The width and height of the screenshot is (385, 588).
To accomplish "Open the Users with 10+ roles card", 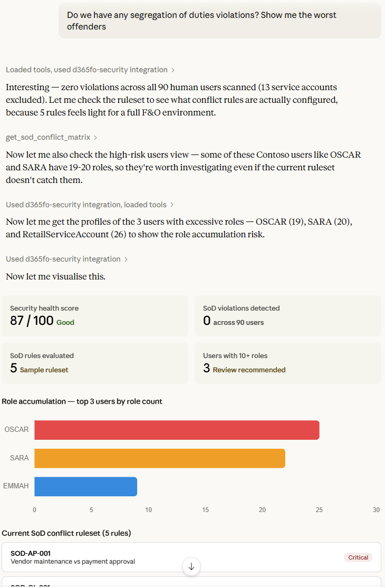I will [287, 363].
